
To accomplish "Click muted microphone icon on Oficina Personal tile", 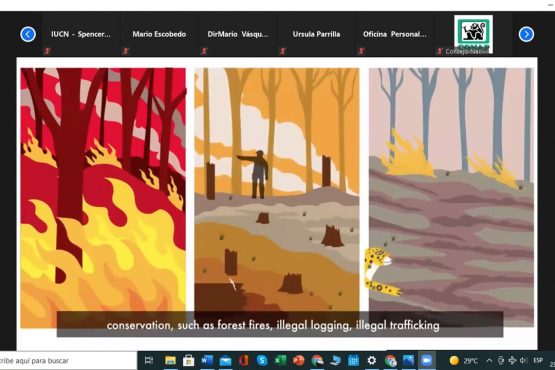I will pyautogui.click(x=361, y=51).
